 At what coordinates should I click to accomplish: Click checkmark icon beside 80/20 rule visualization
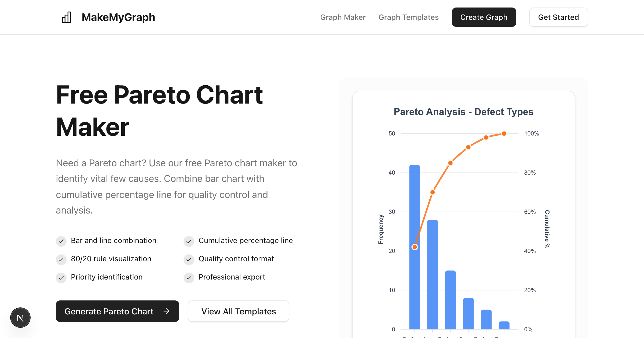point(61,259)
